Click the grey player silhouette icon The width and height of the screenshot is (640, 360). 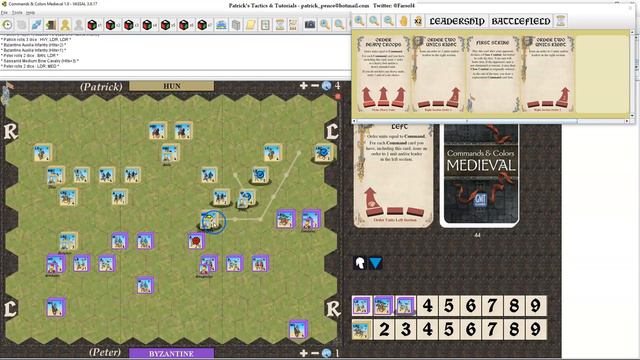[79, 25]
